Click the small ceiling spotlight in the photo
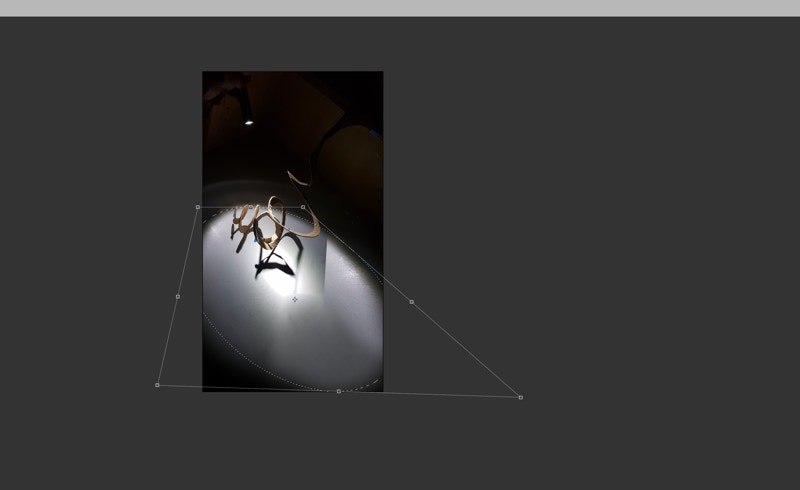This screenshot has height=490, width=800. point(248,122)
